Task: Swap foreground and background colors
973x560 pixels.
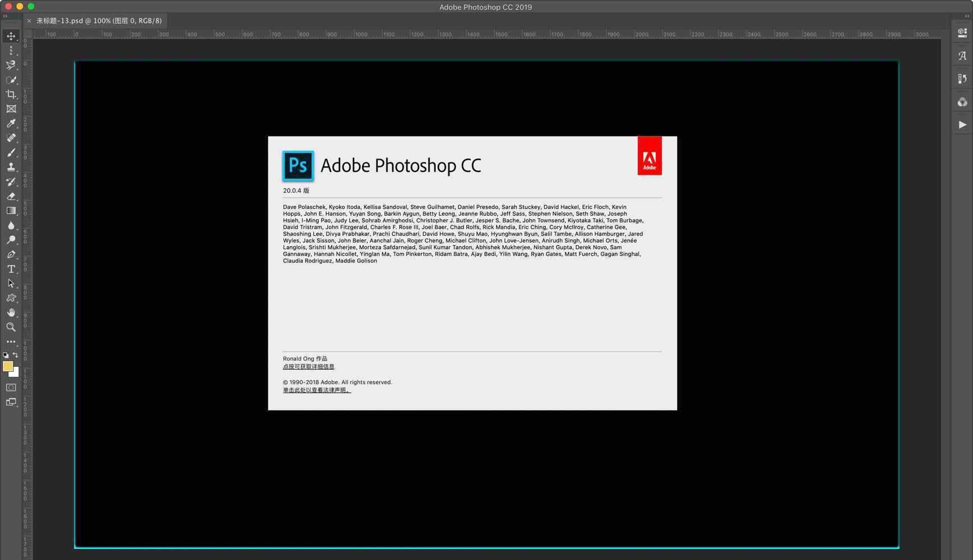Action: point(15,355)
